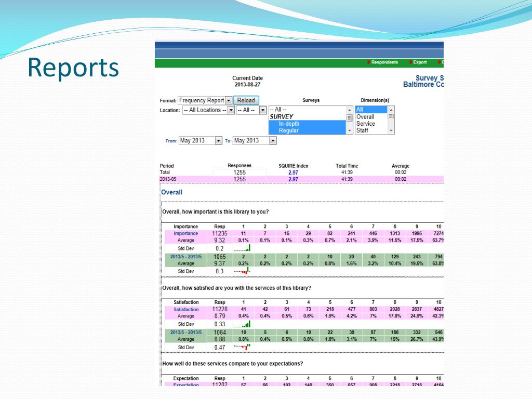Viewport: 532px width, 399px height.
Task: Click Importance average value 9.32
Action: pos(220,240)
